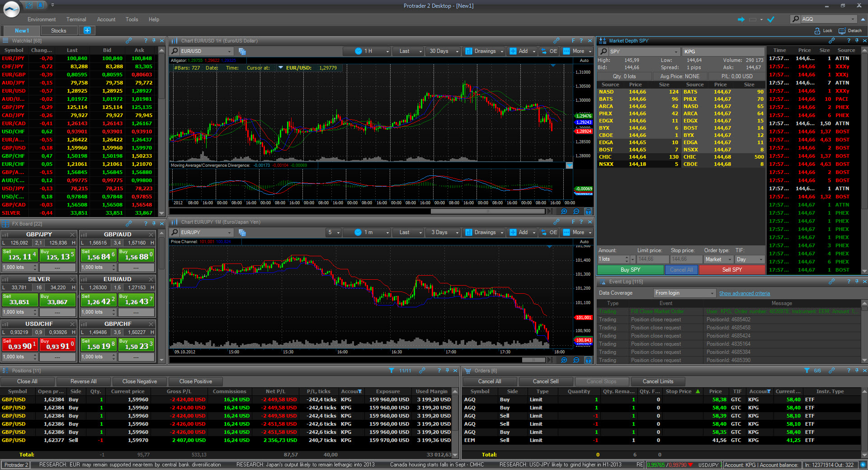Switch to the Stocks workspace tab
Image resolution: width=868 pixels, height=470 pixels.
click(59, 31)
